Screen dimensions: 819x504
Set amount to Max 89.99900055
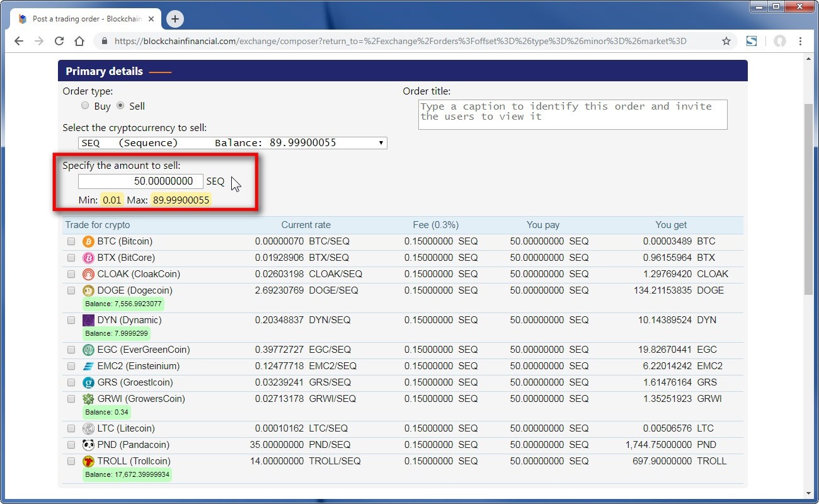tap(181, 200)
